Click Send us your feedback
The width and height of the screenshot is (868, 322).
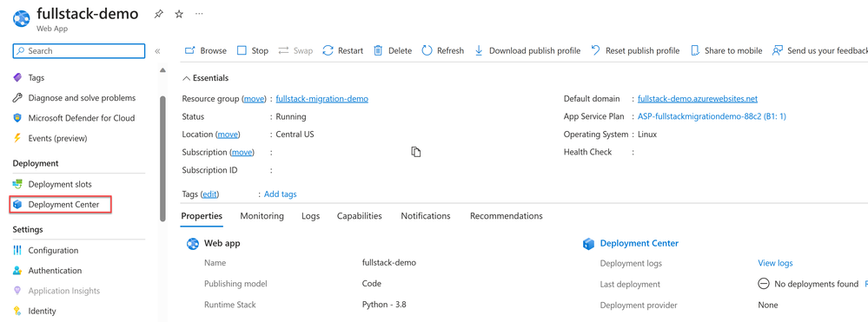(820, 50)
